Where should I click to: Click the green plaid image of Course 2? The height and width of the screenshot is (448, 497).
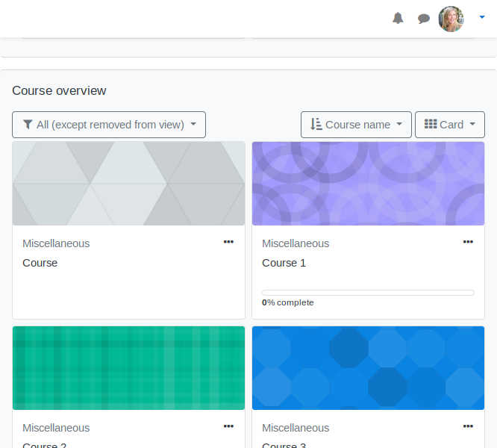click(128, 368)
